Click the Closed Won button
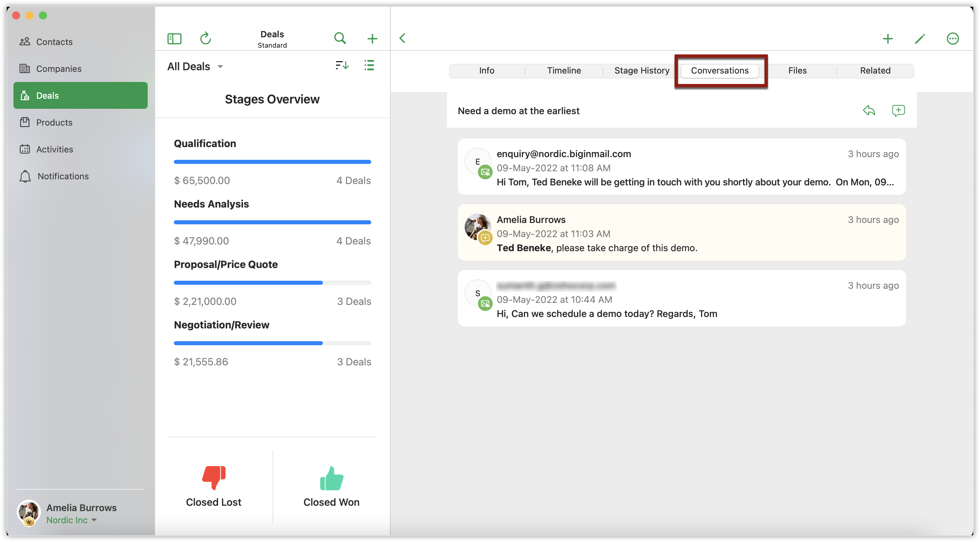Image resolution: width=980 pixels, height=542 pixels. [x=331, y=487]
